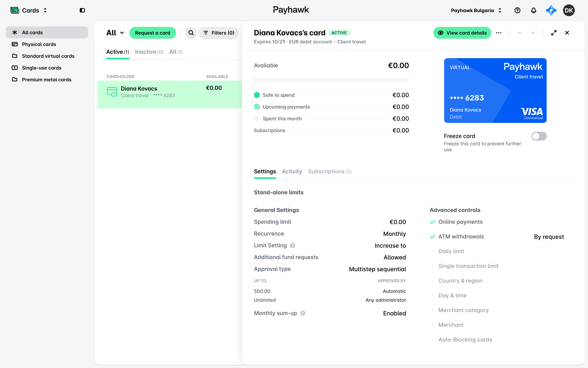
Task: Click Monthly sum-up help tooltip icon
Action: (303, 313)
